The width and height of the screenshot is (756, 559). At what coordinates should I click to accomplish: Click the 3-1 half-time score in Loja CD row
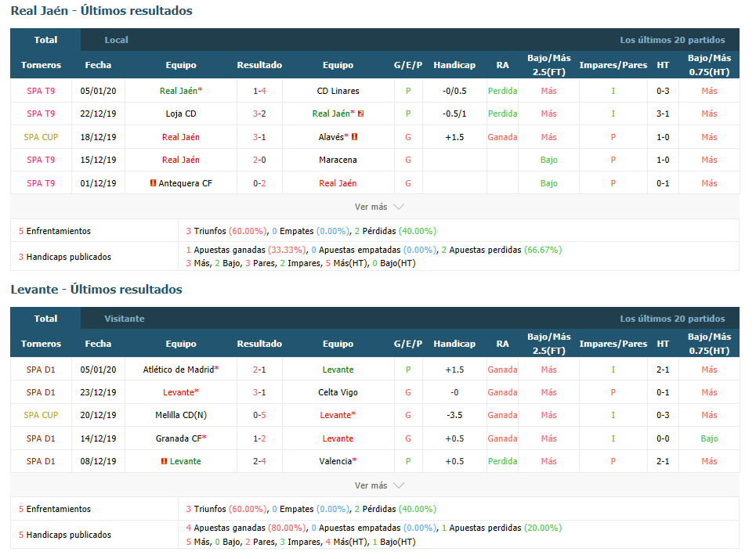[x=663, y=114]
